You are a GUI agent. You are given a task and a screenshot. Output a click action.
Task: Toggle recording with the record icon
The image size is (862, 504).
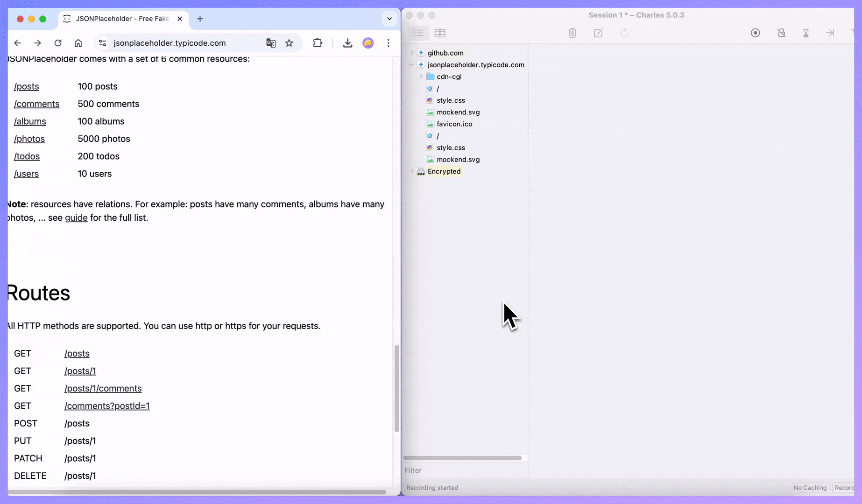[x=755, y=33]
